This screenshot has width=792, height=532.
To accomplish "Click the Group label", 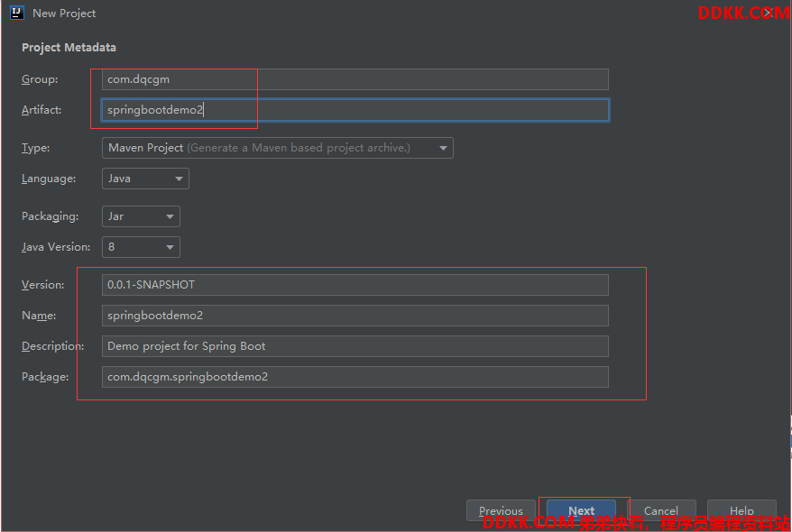I will coord(40,79).
